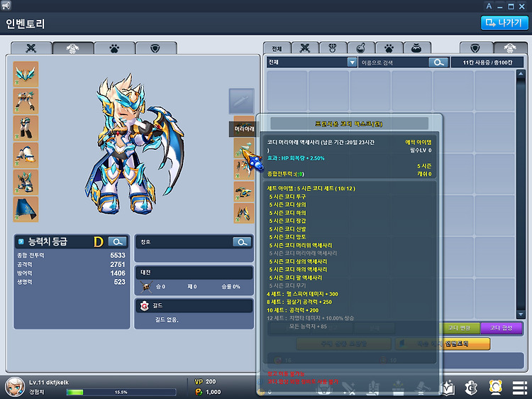Click the 승률 0% win rate text
532x399 pixels.
[x=231, y=287]
